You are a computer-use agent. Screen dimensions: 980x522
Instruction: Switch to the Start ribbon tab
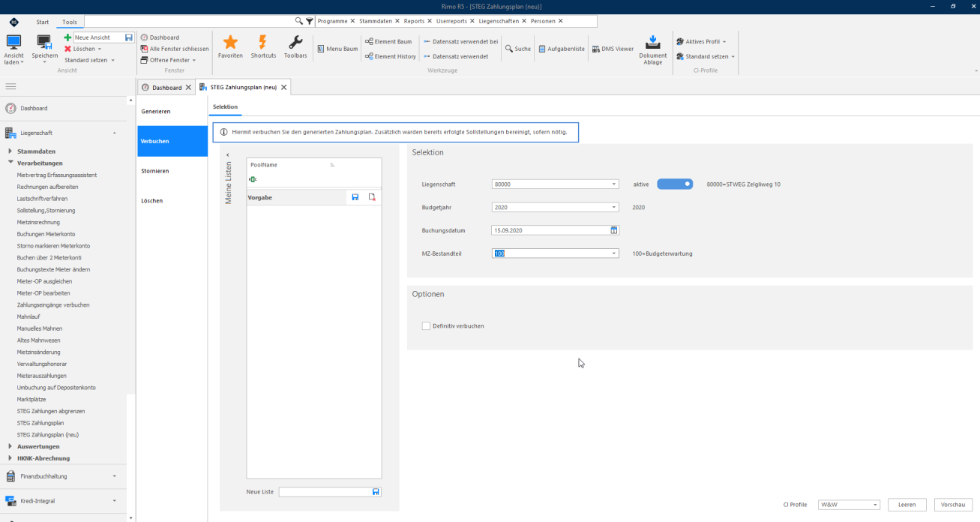pos(43,22)
